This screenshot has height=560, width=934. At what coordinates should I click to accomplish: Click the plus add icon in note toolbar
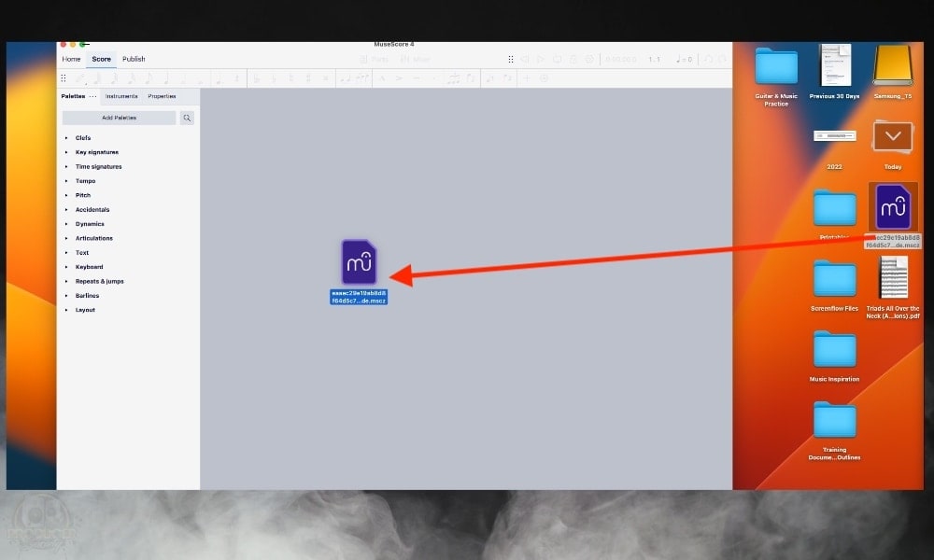pos(527,78)
